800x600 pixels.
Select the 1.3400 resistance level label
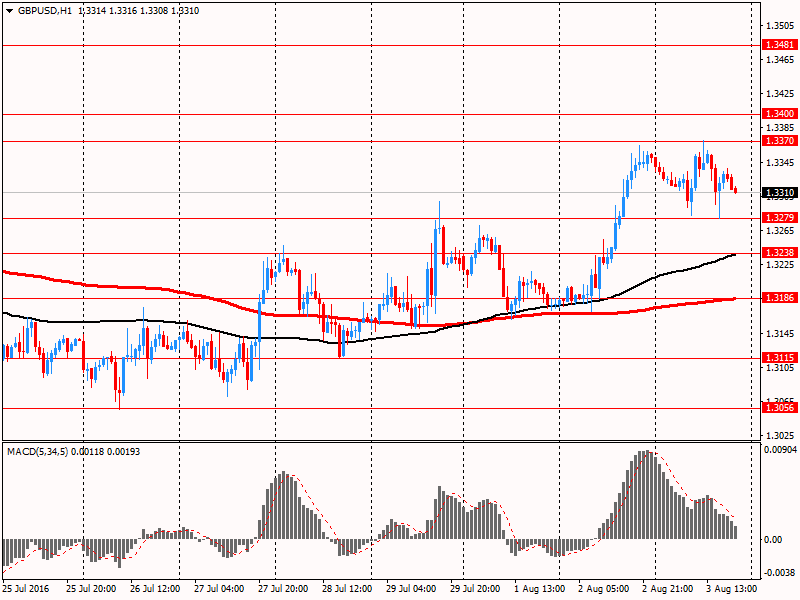[779, 115]
